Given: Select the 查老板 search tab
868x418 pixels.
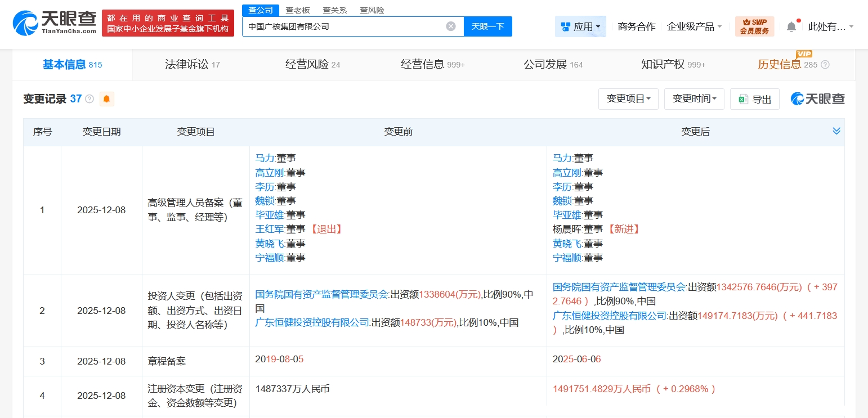Looking at the screenshot, I should coord(298,10).
